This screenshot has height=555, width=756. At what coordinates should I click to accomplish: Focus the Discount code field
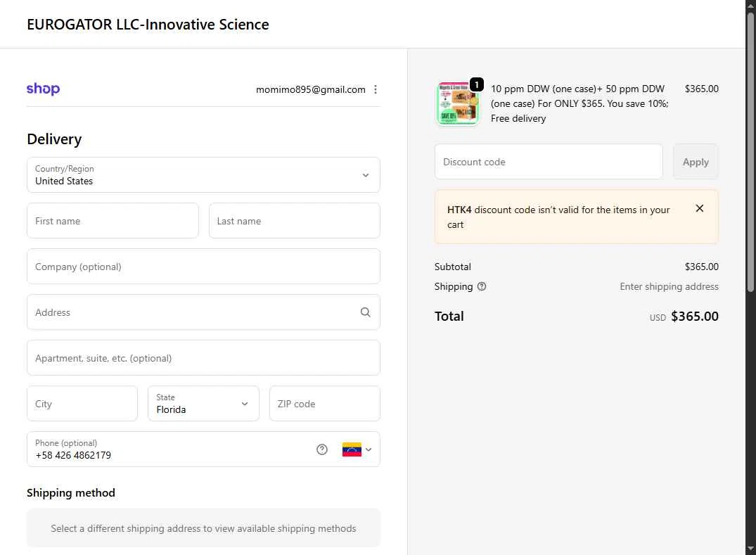(x=549, y=162)
